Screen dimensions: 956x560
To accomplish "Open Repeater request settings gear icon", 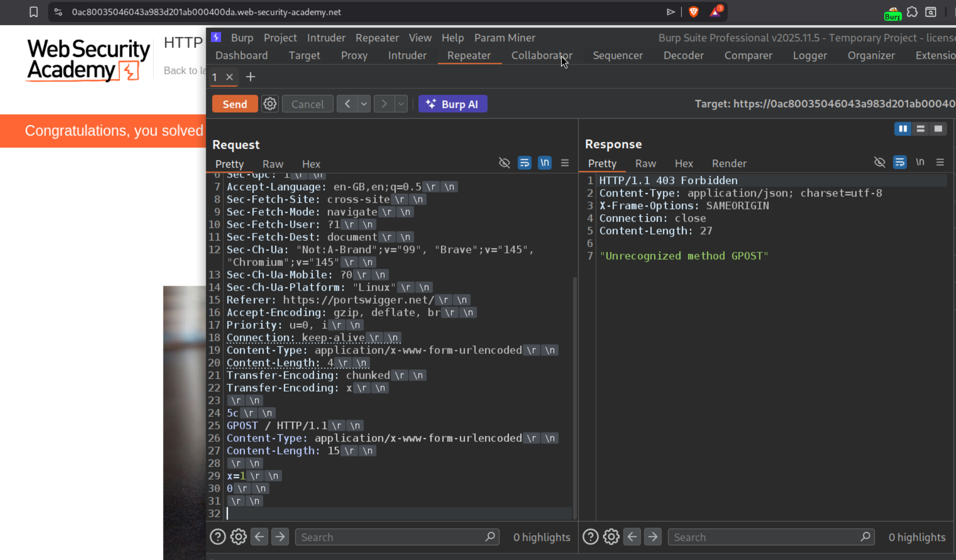I will 270,104.
